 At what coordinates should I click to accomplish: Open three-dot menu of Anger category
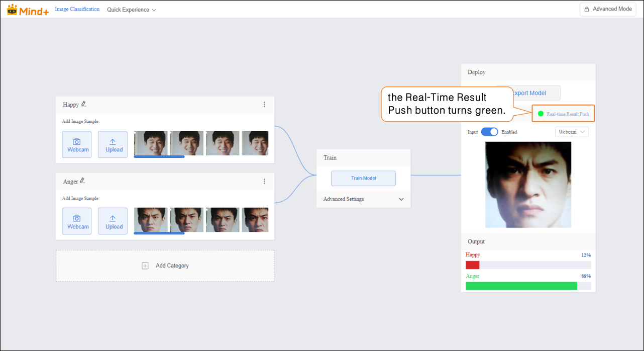(265, 182)
